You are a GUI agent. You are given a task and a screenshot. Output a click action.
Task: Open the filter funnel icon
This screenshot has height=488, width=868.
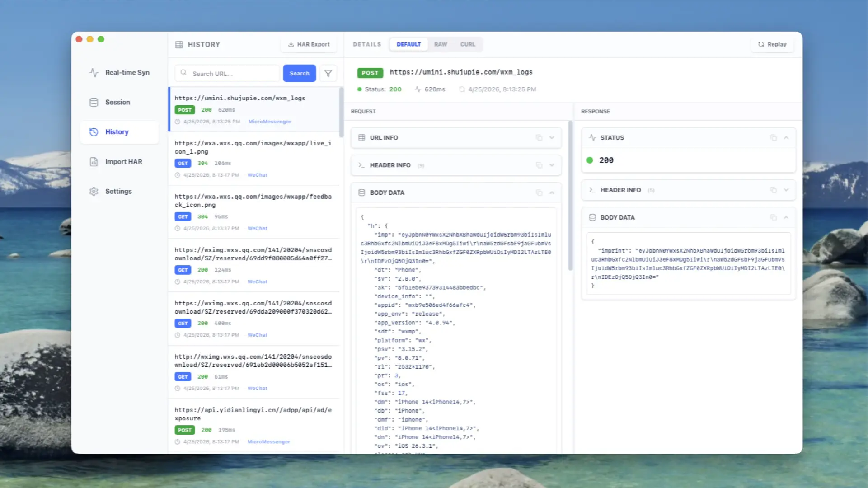(328, 73)
